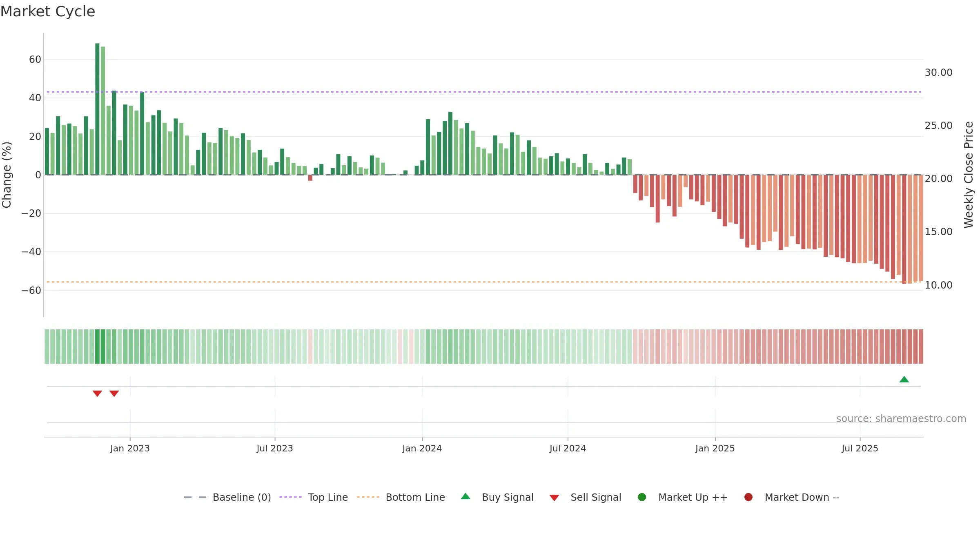Screen dimensions: 980x551
Task: Toggle the Buy Signal legend entry
Action: point(497,497)
